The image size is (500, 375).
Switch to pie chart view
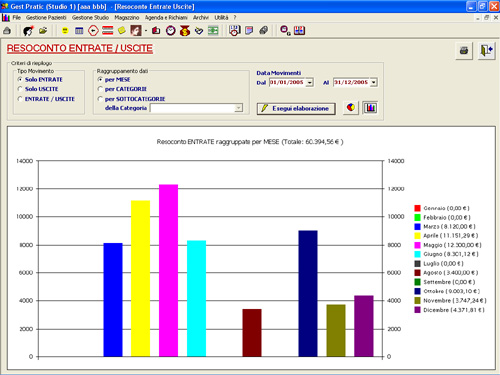pyautogui.click(x=351, y=108)
